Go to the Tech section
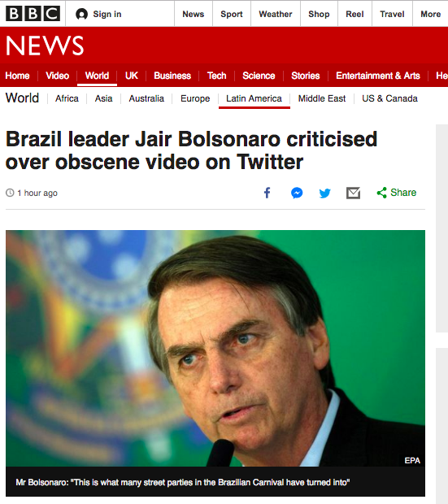Screen dimensions: 448x504 (x=216, y=76)
